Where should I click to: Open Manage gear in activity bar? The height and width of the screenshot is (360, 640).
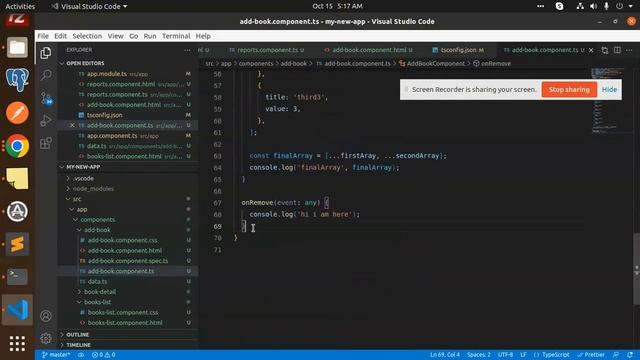point(46,338)
